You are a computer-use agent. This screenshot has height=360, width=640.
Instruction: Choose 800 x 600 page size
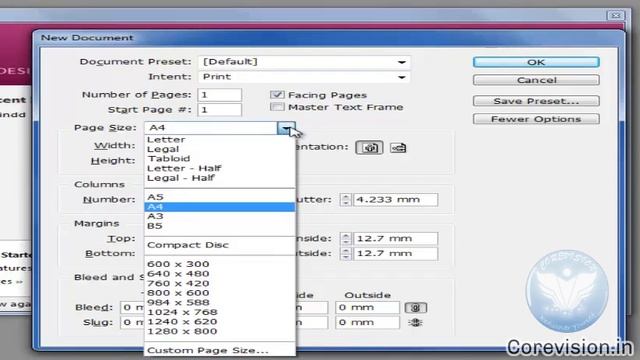pos(220,293)
